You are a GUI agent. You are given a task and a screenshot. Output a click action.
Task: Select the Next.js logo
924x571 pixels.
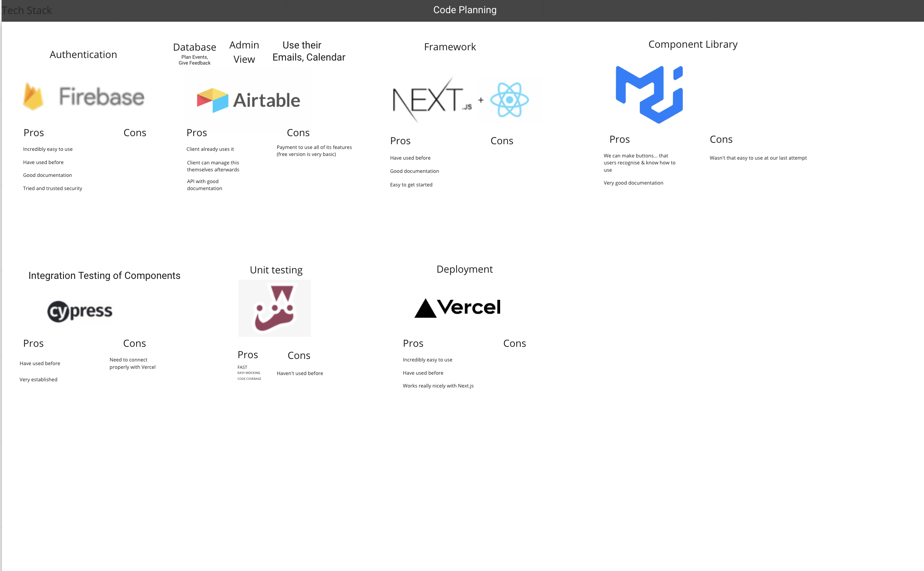click(432, 100)
